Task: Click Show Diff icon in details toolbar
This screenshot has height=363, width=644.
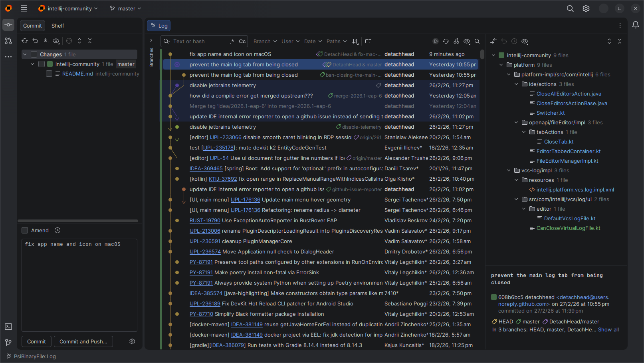Action: 493,41
